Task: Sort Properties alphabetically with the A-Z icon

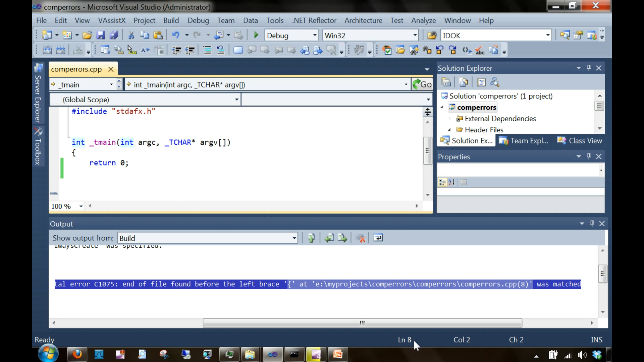Action: pos(451,182)
